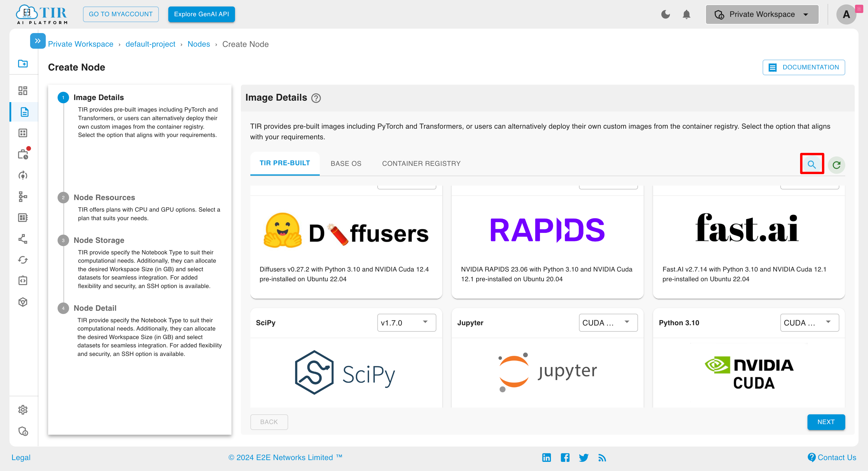The width and height of the screenshot is (868, 471).
Task: Click the search magnifier icon for images
Action: click(x=812, y=164)
